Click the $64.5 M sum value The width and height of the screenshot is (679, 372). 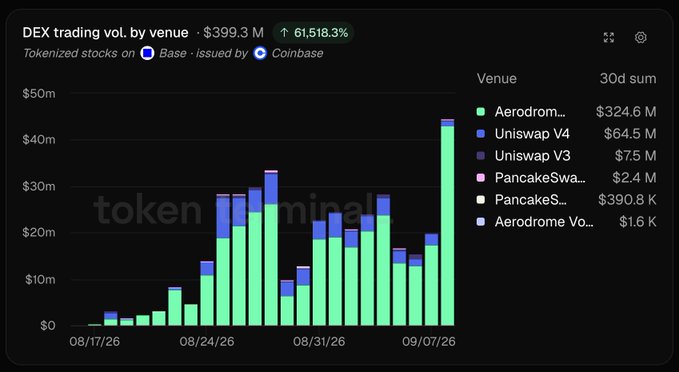pos(630,134)
